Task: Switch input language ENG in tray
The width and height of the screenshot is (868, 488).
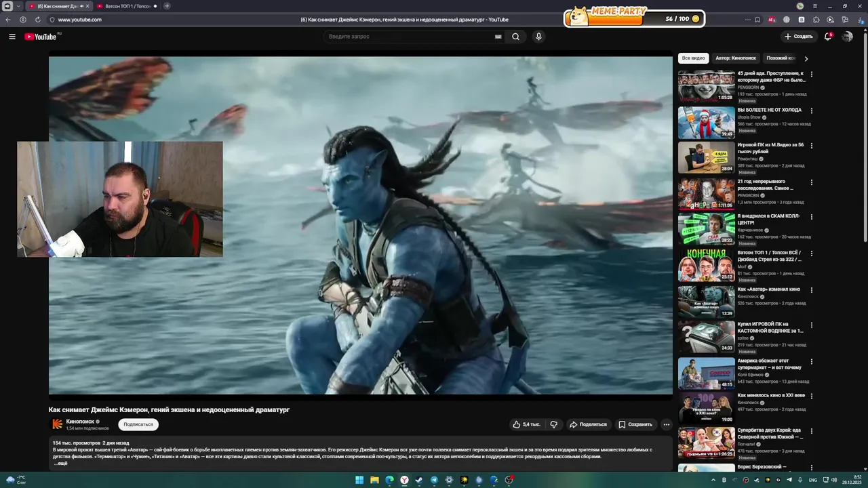Action: [x=813, y=480]
